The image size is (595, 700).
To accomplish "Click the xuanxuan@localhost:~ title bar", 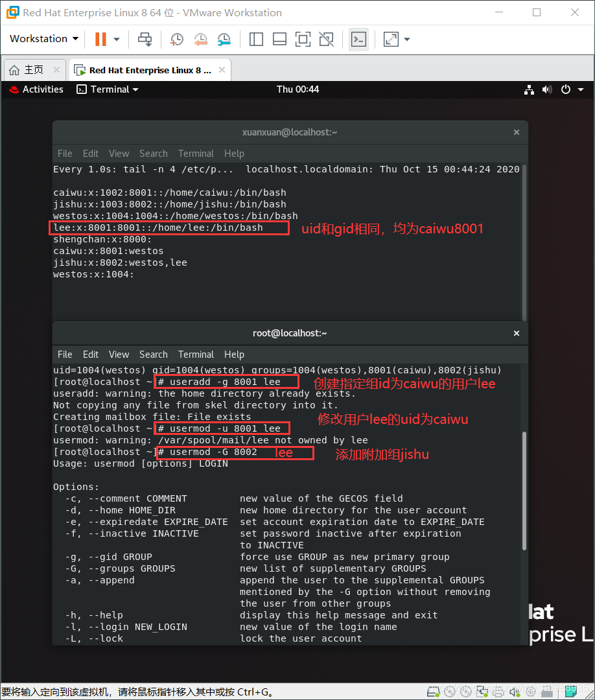I will point(290,132).
